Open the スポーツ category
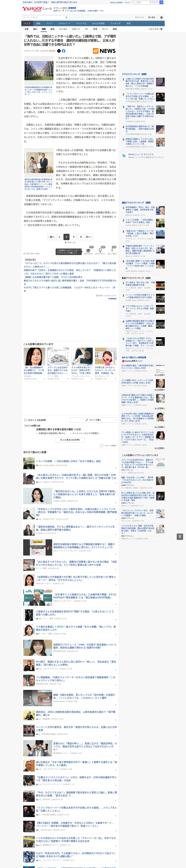The width and height of the screenshot is (186, 868). click(76, 29)
